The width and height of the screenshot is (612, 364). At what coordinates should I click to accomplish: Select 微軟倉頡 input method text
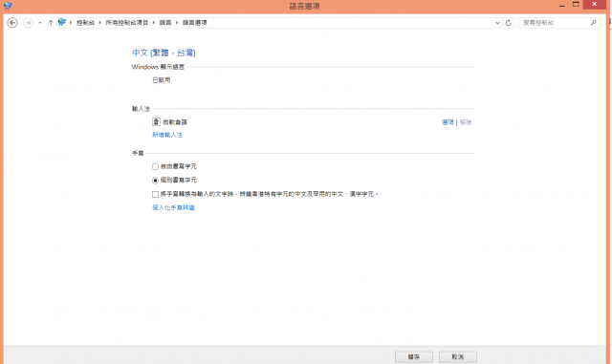tap(175, 122)
